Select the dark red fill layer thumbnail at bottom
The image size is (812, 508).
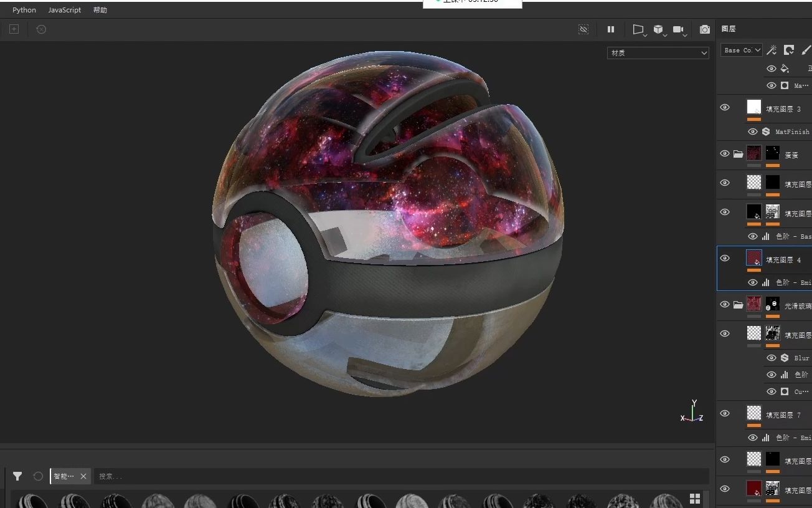754,488
